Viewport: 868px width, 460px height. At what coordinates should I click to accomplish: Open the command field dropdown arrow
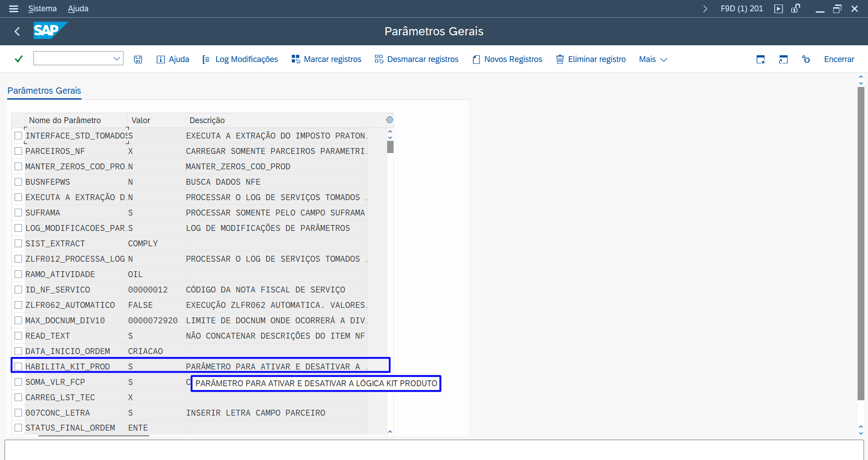pos(117,58)
